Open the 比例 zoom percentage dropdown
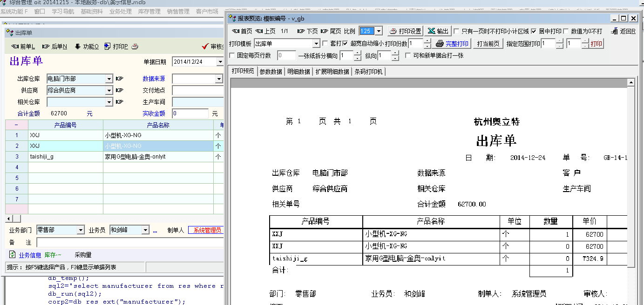The image size is (644, 305). coord(379,31)
